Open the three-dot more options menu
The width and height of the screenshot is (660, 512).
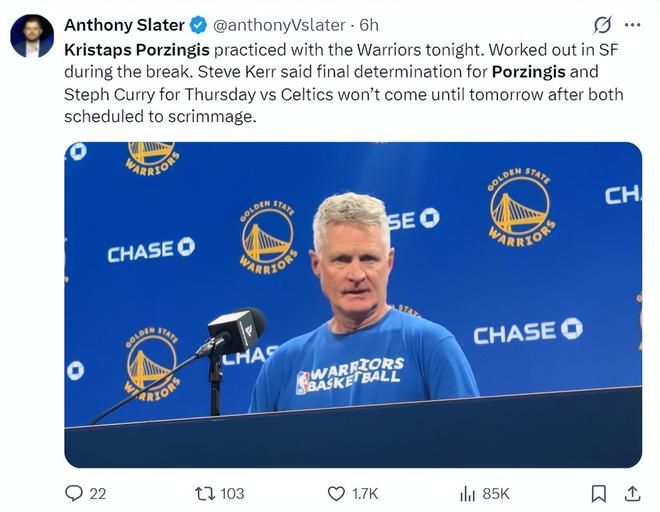(632, 25)
